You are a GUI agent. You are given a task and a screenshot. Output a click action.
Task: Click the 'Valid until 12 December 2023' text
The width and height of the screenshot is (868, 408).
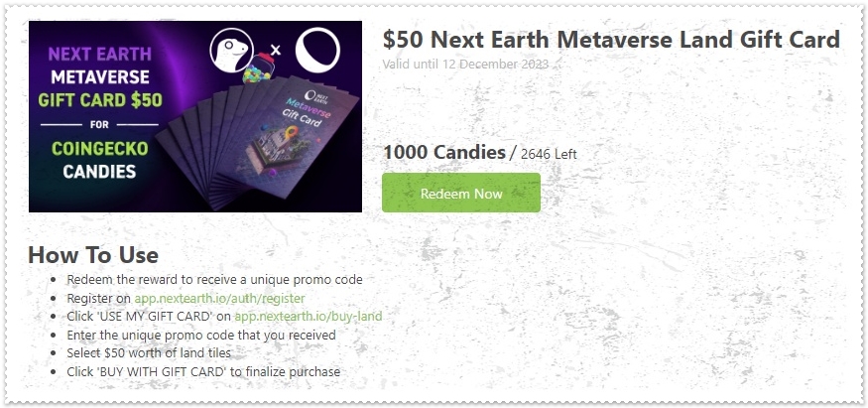[465, 65]
